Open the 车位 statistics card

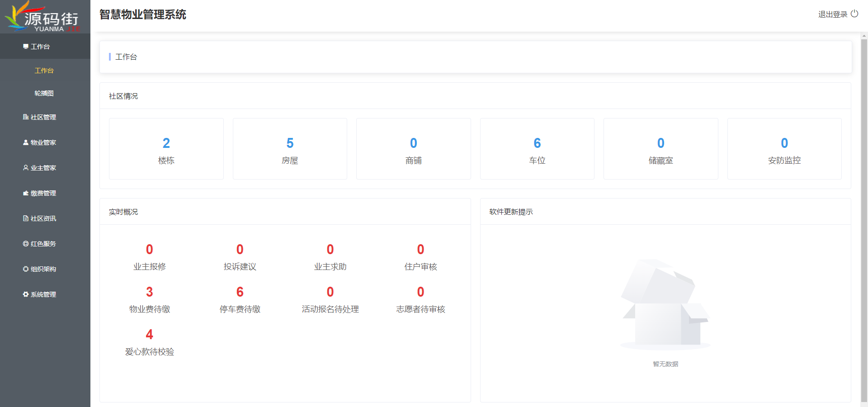coord(537,149)
